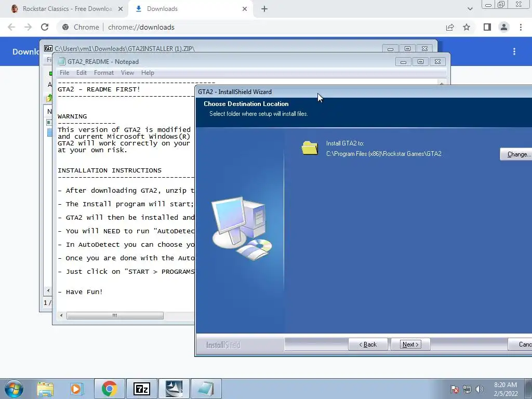Viewport: 532px width, 399px height.
Task: Click the 'Have Fun!' line in Notepad
Action: click(84, 292)
